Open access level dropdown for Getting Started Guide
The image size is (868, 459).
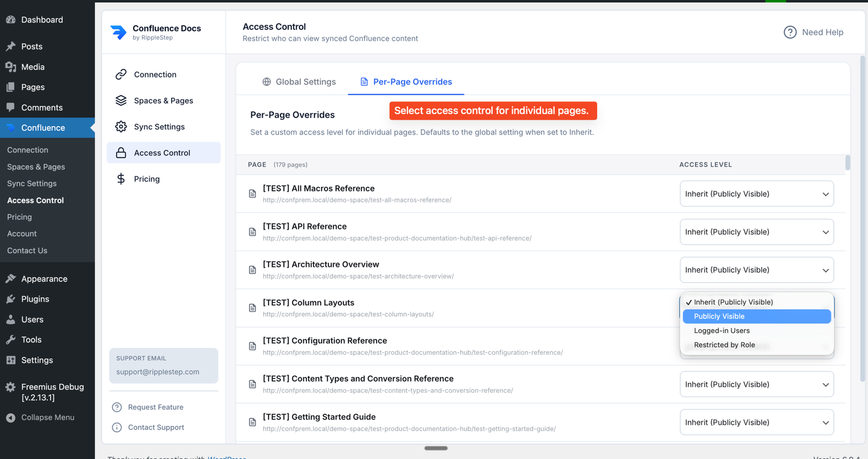(x=757, y=422)
